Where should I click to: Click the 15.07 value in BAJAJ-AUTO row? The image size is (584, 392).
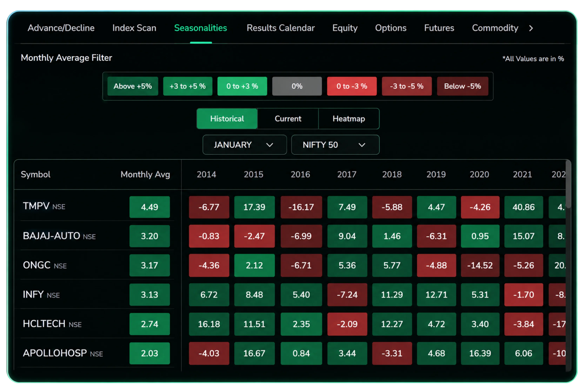tap(523, 236)
